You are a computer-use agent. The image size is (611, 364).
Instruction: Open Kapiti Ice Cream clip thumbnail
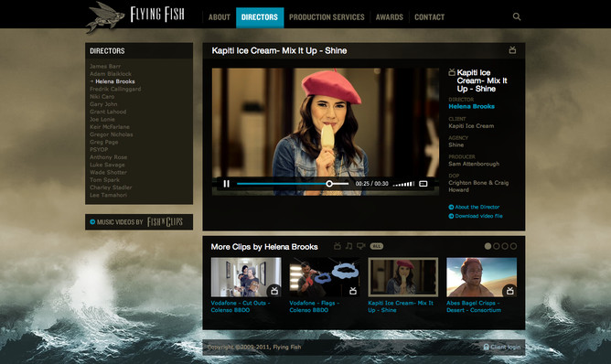click(x=403, y=277)
